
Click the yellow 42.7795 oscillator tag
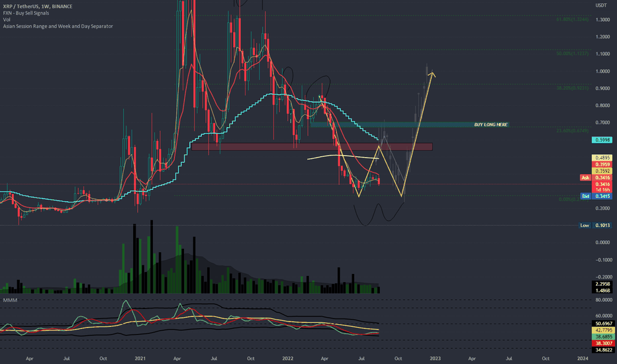coord(602,330)
